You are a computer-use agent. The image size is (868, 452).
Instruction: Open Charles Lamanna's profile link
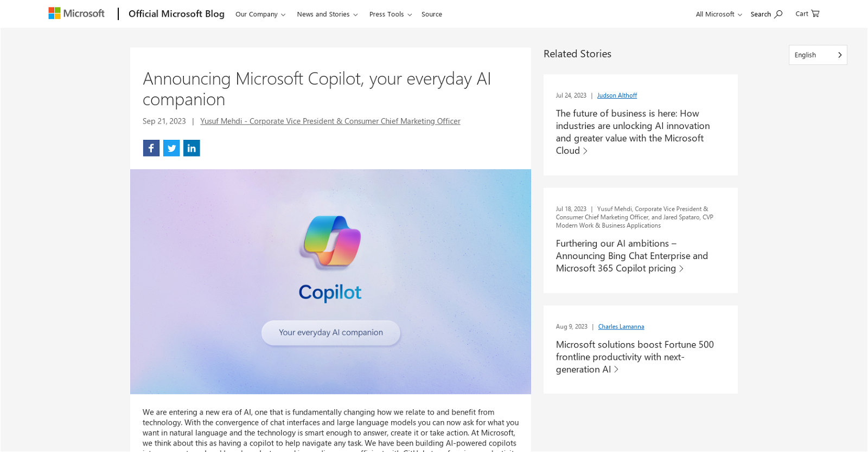pyautogui.click(x=621, y=326)
